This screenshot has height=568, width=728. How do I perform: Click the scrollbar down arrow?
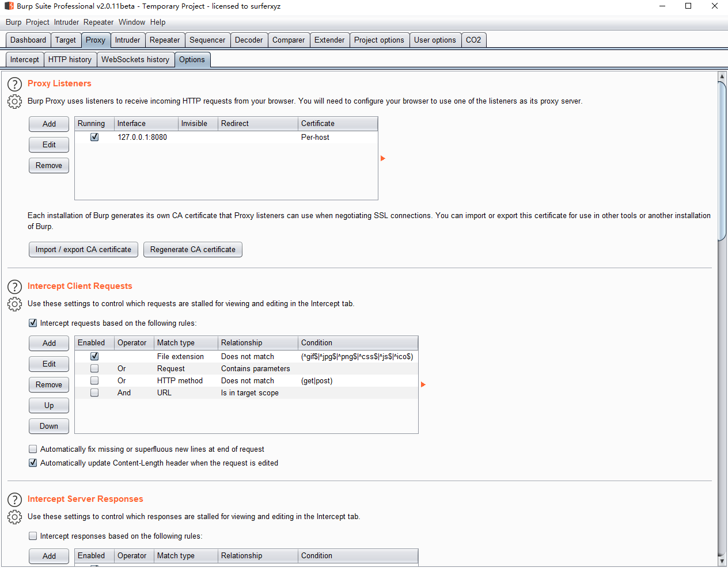(x=722, y=561)
